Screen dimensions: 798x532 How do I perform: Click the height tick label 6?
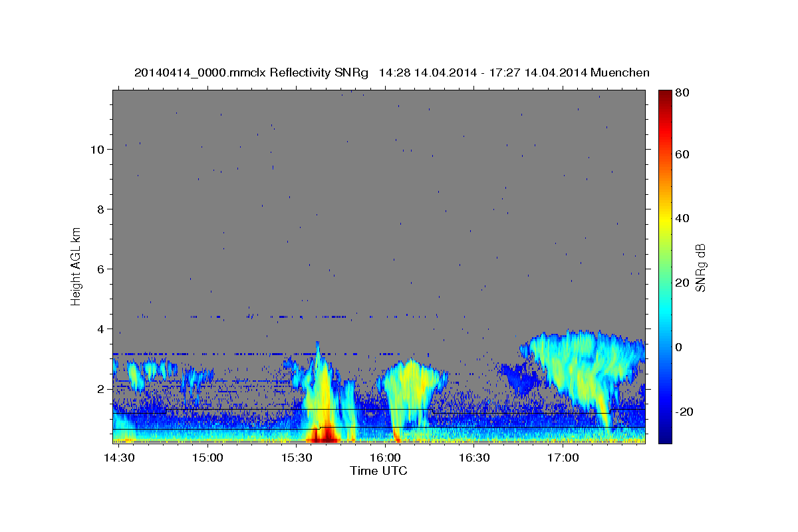click(x=101, y=269)
